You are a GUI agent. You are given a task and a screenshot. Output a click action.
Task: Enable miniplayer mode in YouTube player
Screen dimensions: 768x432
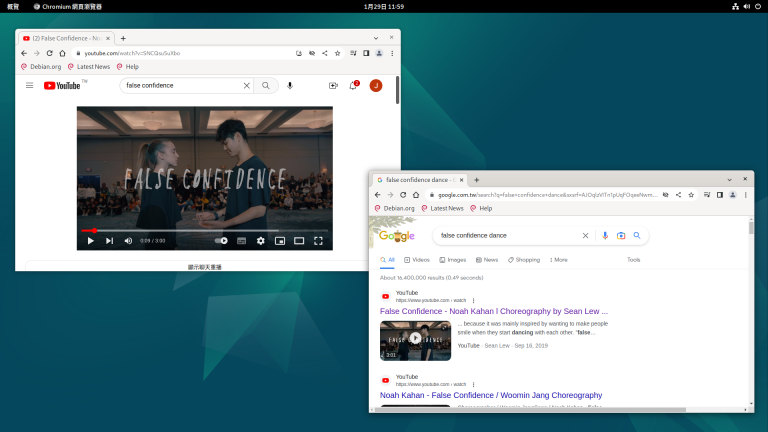click(x=280, y=241)
